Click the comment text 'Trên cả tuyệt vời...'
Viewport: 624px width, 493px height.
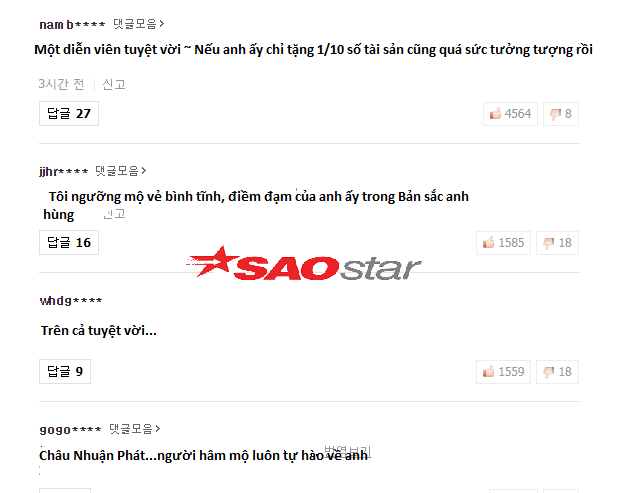click(x=99, y=331)
